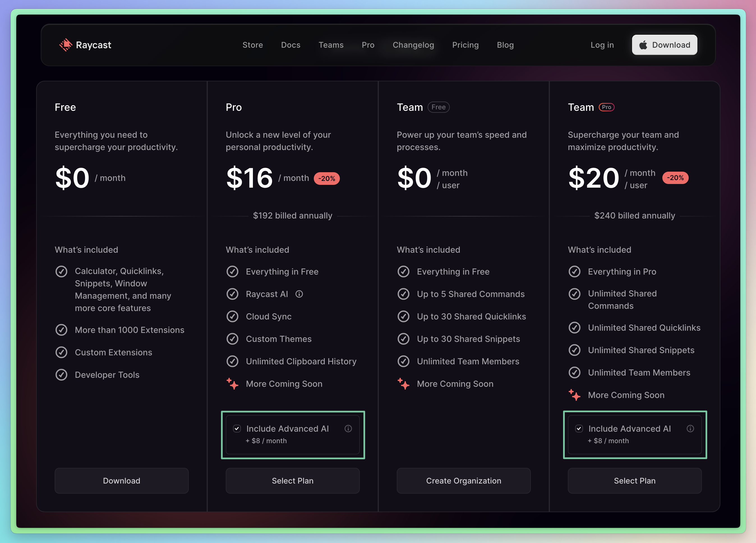
Task: Select Pro in the top navigation
Action: click(368, 45)
